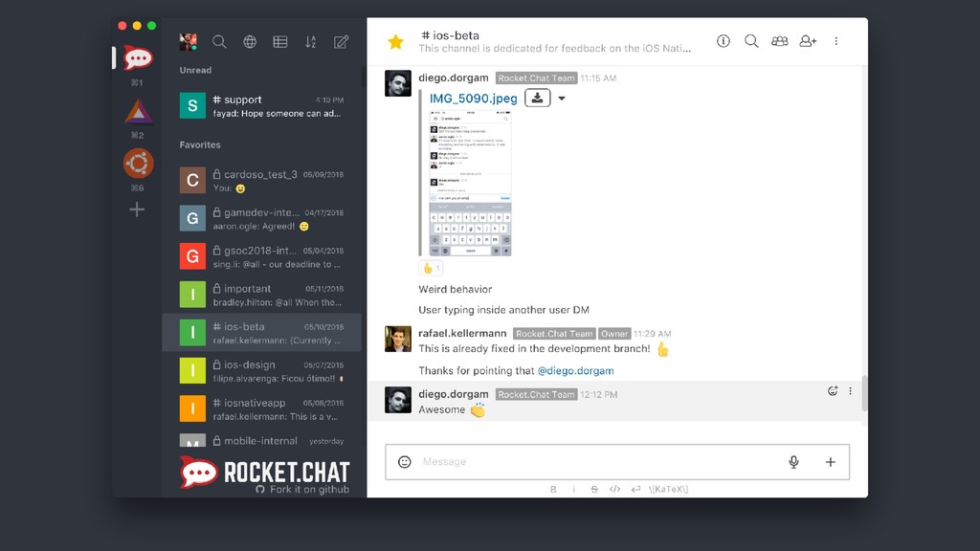Open the ios-design private group
This screenshot has height=551, width=980.
click(x=261, y=371)
